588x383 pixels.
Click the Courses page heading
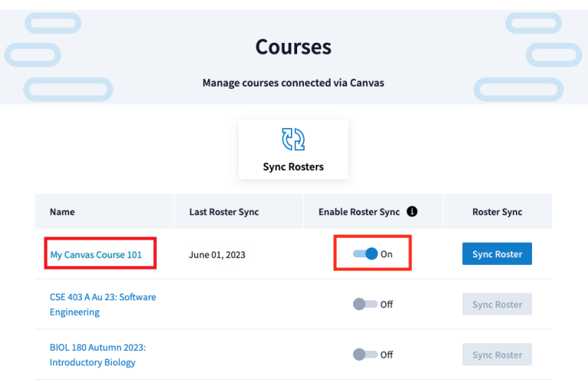tap(293, 47)
